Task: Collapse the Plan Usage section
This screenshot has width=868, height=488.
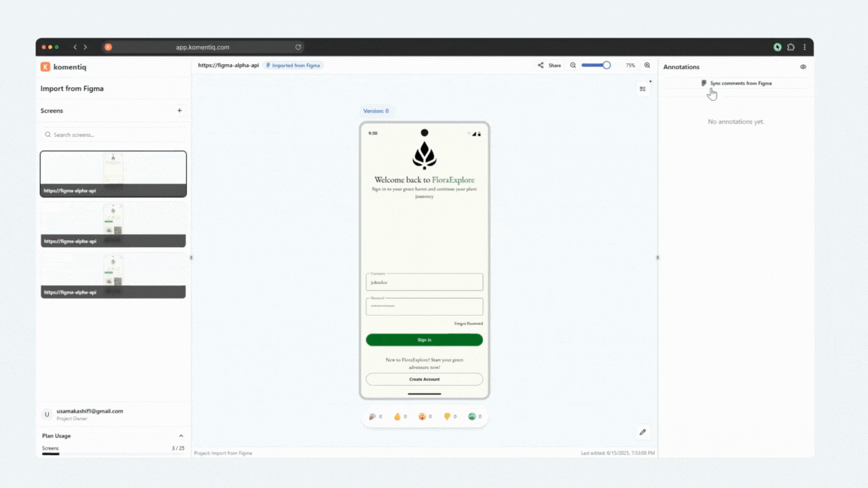Action: (181, 436)
